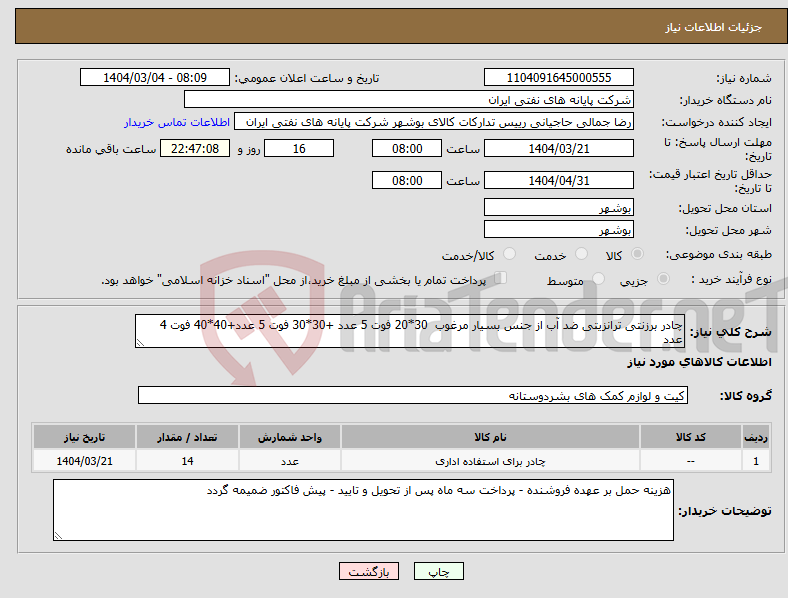The width and height of the screenshot is (788, 598).
Task: Click the price validity date 1404/04/31 field
Action: [x=558, y=180]
